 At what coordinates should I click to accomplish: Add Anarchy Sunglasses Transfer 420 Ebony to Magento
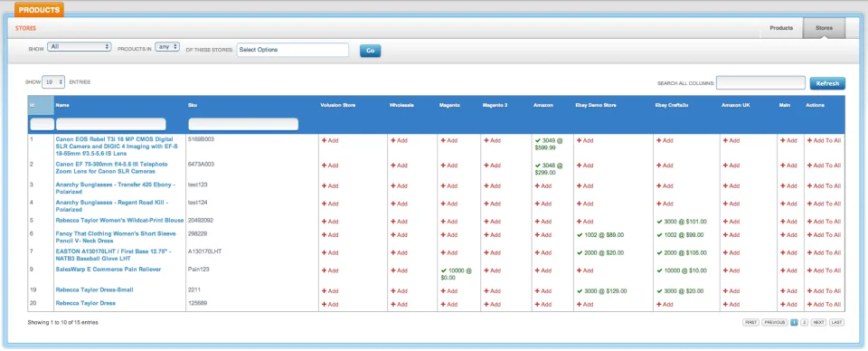click(x=449, y=186)
